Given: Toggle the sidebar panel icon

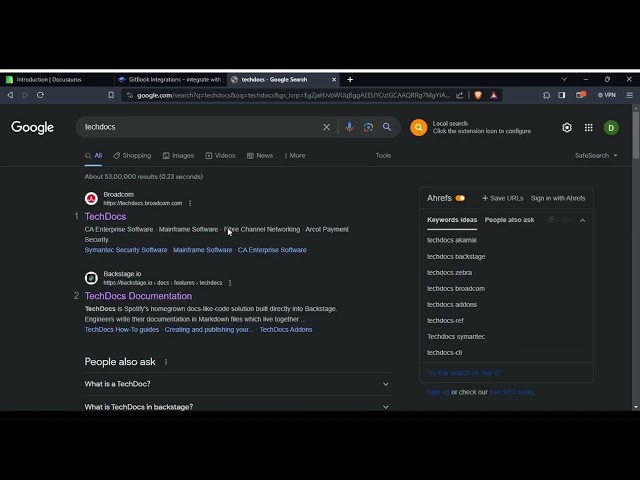Looking at the screenshot, I should [562, 95].
